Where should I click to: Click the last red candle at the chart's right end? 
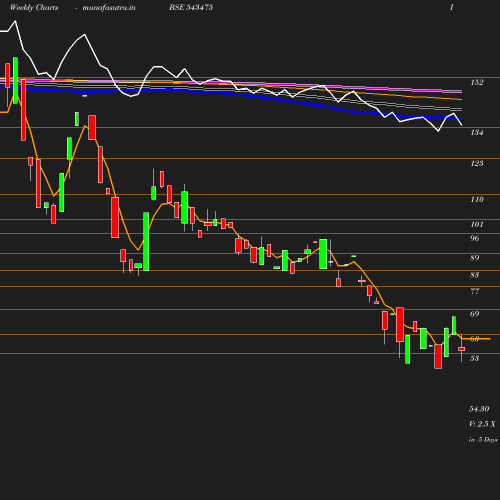tap(462, 349)
